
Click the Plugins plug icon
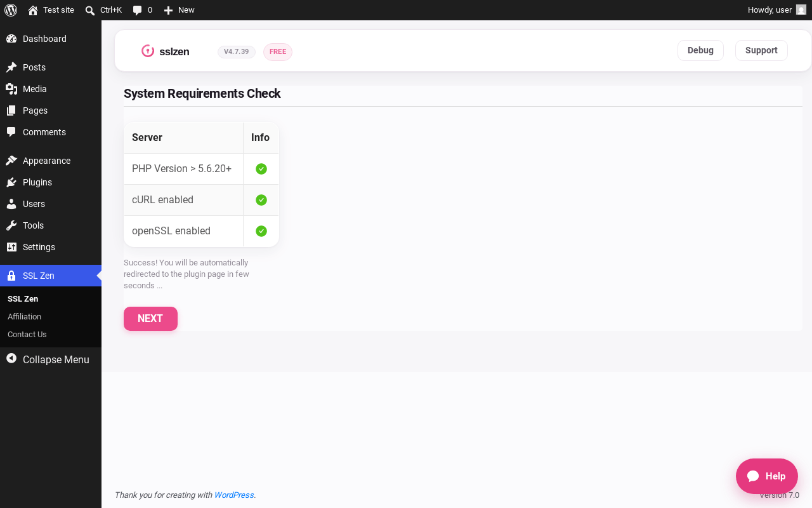(x=11, y=182)
